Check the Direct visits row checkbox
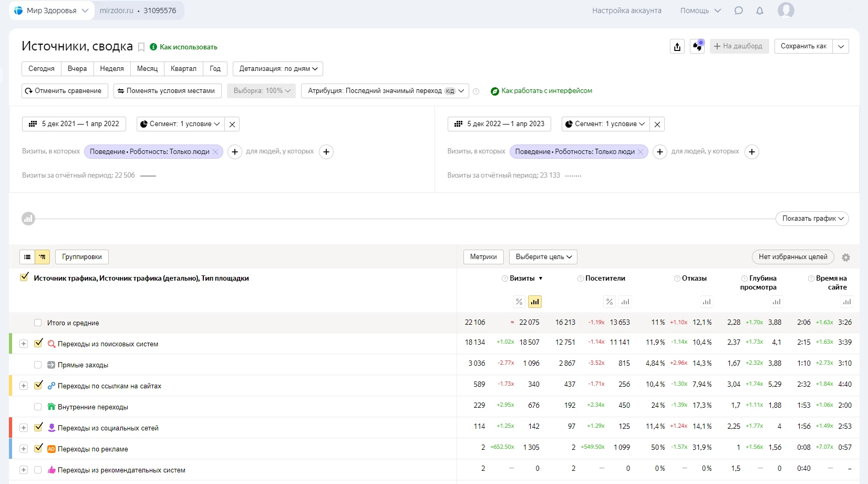The height and width of the screenshot is (484, 868). click(x=38, y=365)
